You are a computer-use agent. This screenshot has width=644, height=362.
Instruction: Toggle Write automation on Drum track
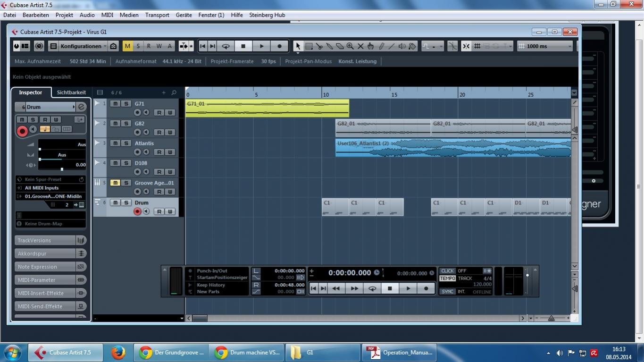(170, 211)
